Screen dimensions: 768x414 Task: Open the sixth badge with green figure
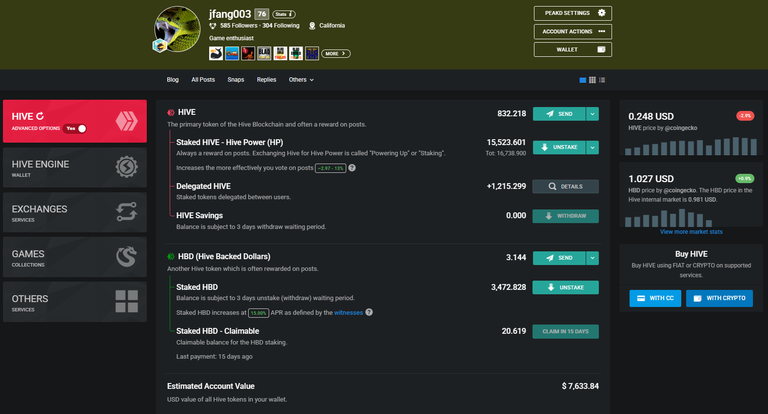point(296,53)
